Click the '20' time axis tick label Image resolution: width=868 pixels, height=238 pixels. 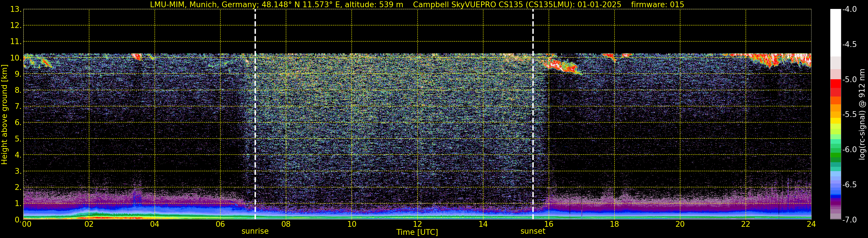680,224
